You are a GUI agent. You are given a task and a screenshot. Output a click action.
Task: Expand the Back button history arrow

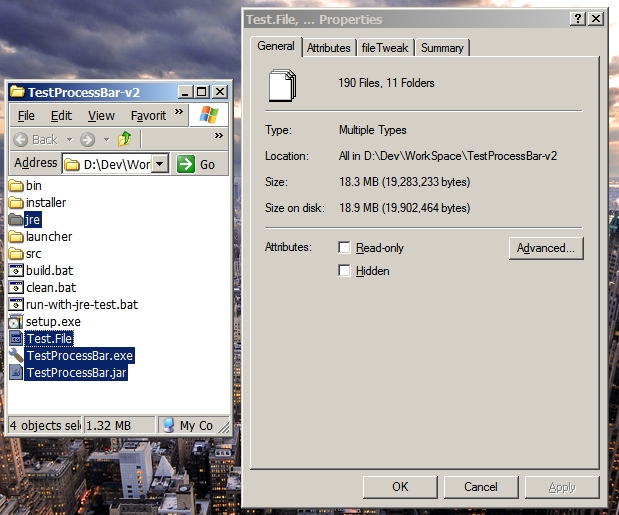pos(69,139)
